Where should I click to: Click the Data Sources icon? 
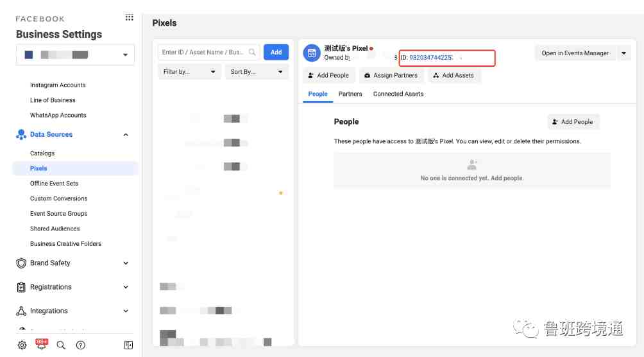[x=21, y=134]
